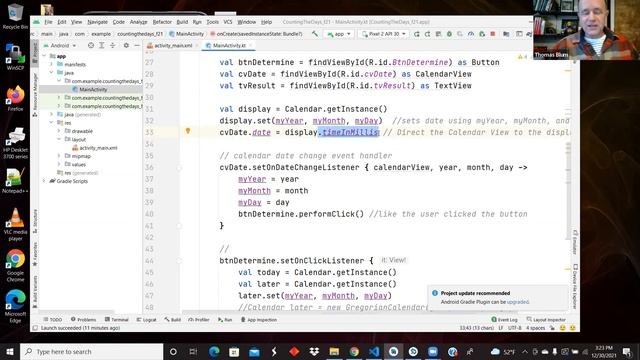This screenshot has width=640, height=360.
Task: Click the Select Opened File target icon
Action: [91, 45]
